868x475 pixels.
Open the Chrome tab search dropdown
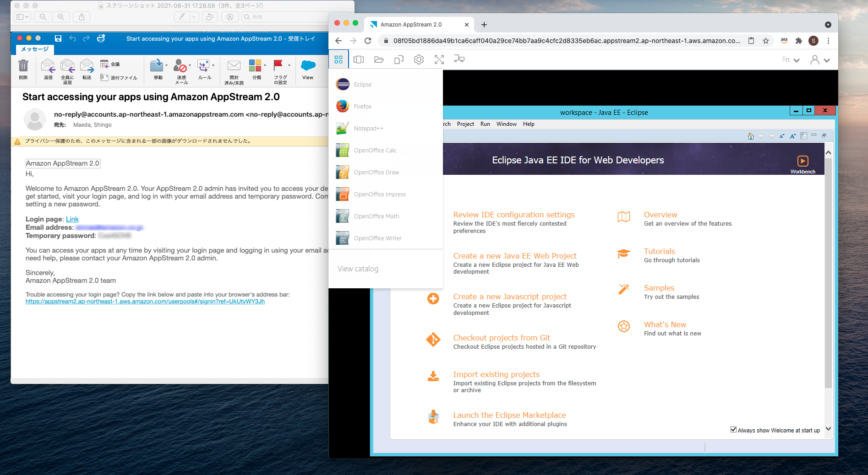(x=828, y=25)
